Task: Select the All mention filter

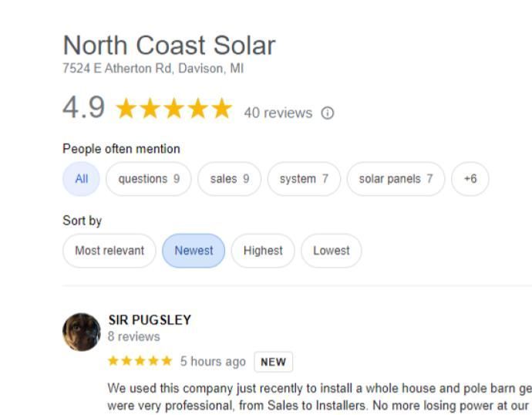Action: pos(82,179)
